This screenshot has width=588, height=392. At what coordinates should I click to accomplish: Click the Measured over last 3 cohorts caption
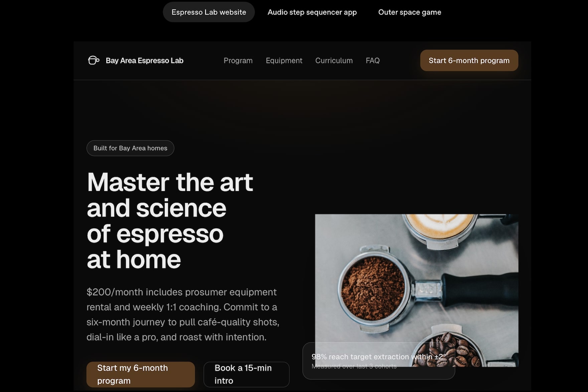[x=354, y=366]
